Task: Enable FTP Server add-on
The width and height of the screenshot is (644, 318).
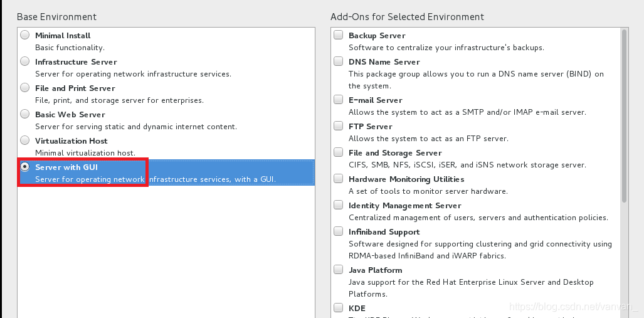Action: pyautogui.click(x=338, y=127)
